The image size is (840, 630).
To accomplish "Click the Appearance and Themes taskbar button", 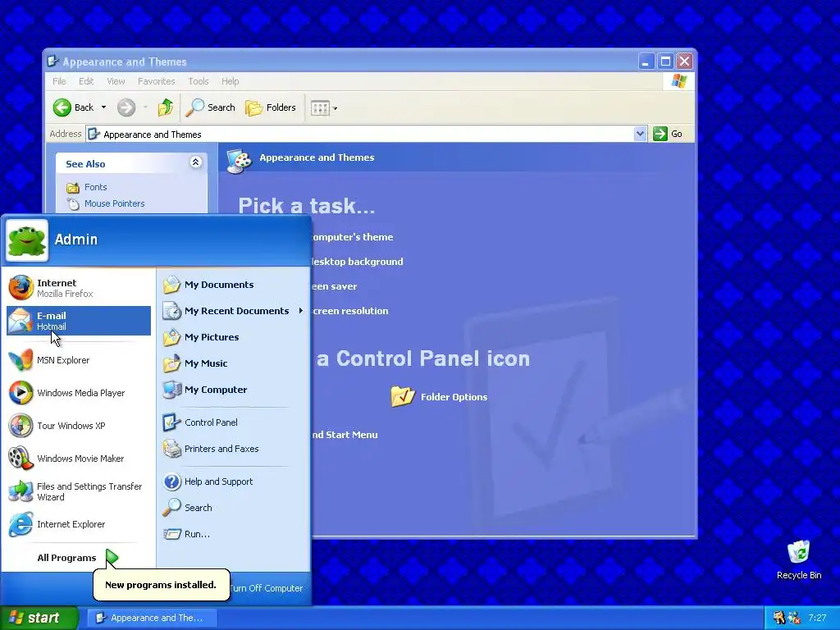I will [152, 618].
